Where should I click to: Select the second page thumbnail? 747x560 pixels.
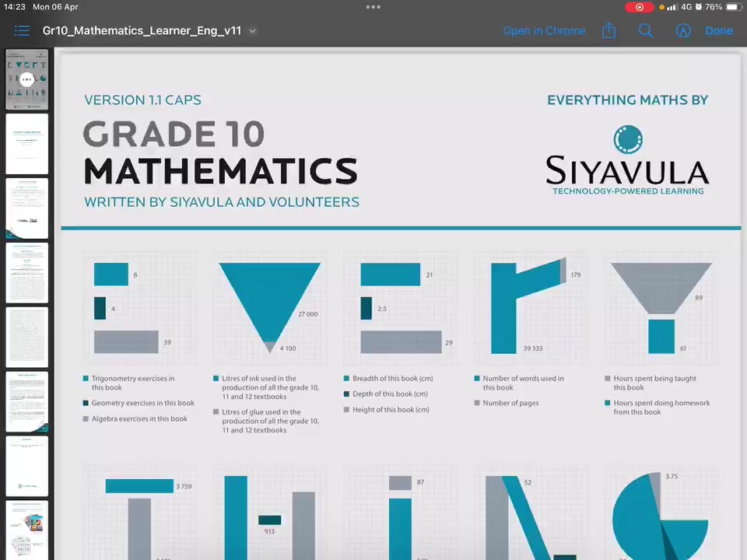coord(26,144)
